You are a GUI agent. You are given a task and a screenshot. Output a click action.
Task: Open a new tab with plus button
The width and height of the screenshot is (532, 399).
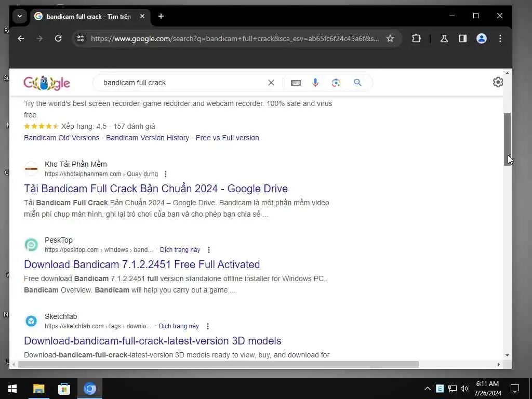pyautogui.click(x=161, y=16)
